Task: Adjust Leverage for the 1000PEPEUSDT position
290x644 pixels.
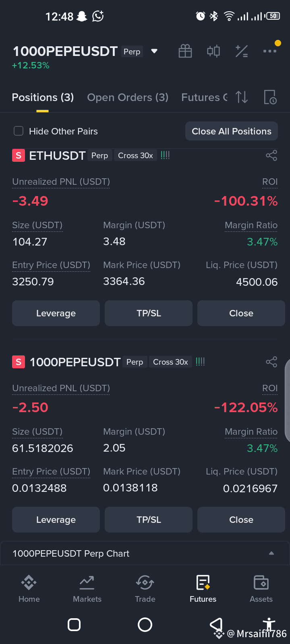Action: coord(56,520)
